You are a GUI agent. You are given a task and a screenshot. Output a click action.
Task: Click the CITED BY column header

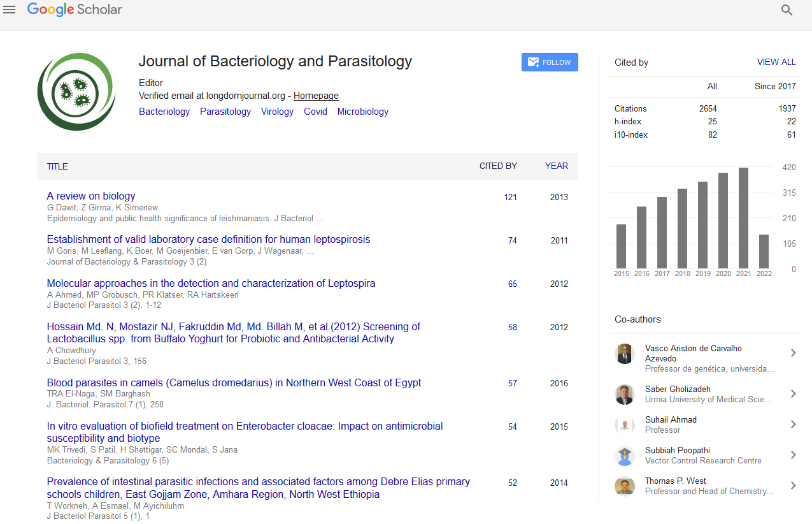(x=498, y=166)
